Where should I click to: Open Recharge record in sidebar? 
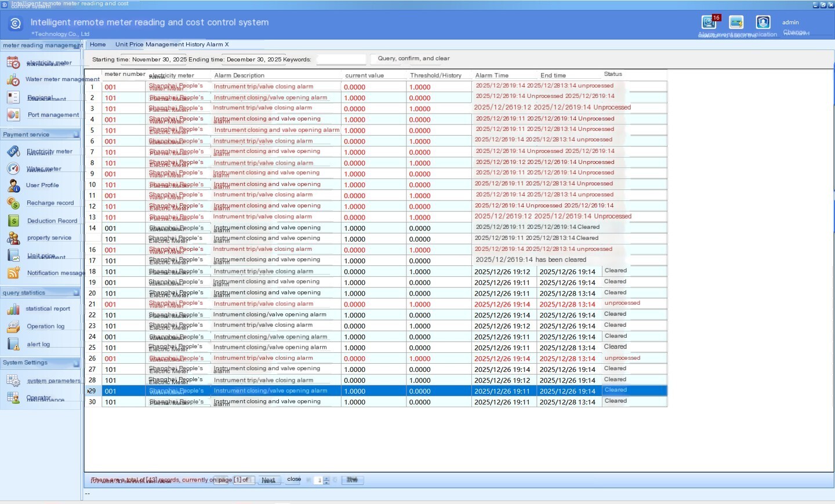pyautogui.click(x=50, y=203)
